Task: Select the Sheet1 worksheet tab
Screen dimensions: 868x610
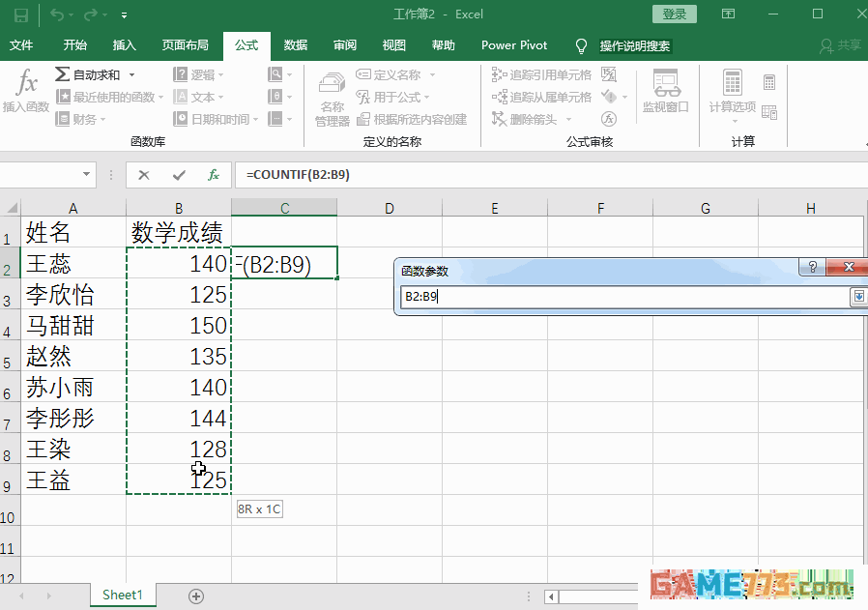Action: 123,595
